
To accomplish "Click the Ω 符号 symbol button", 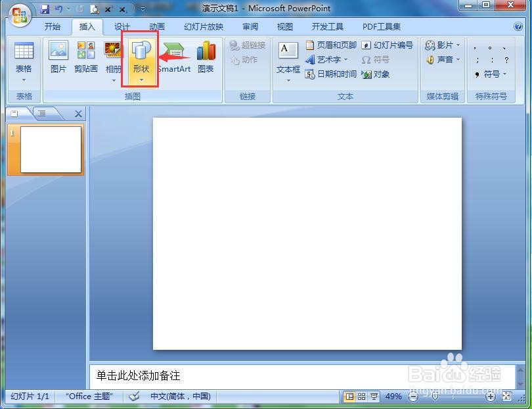I will pos(375,60).
